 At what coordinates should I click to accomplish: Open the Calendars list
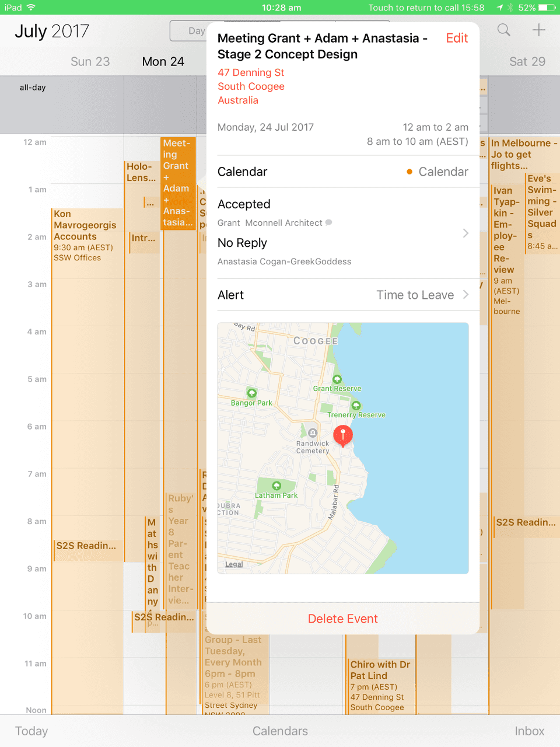point(280,731)
